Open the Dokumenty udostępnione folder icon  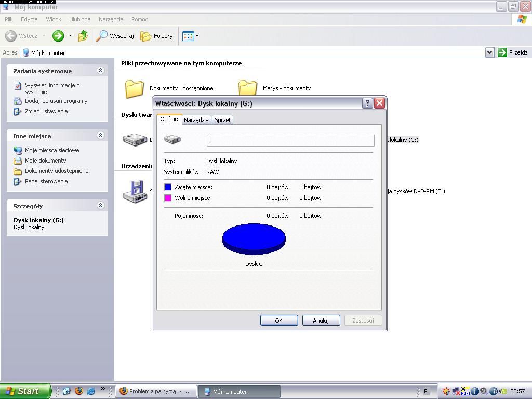click(x=135, y=88)
